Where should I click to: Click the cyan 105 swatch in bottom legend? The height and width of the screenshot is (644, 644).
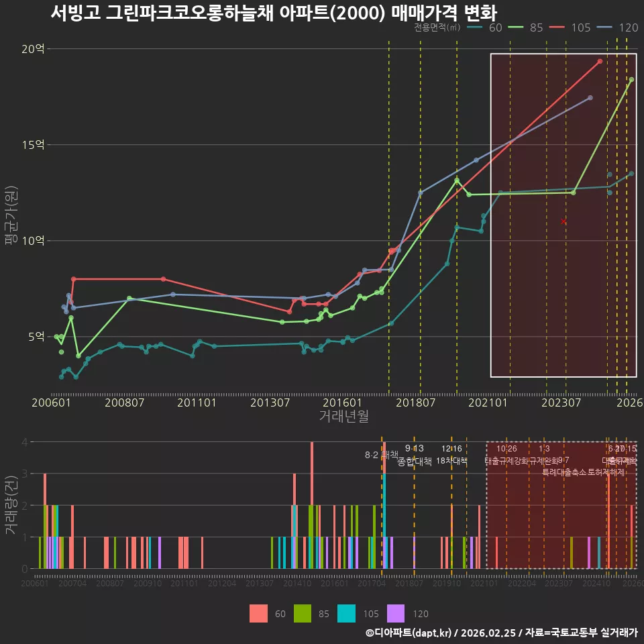tap(346, 613)
